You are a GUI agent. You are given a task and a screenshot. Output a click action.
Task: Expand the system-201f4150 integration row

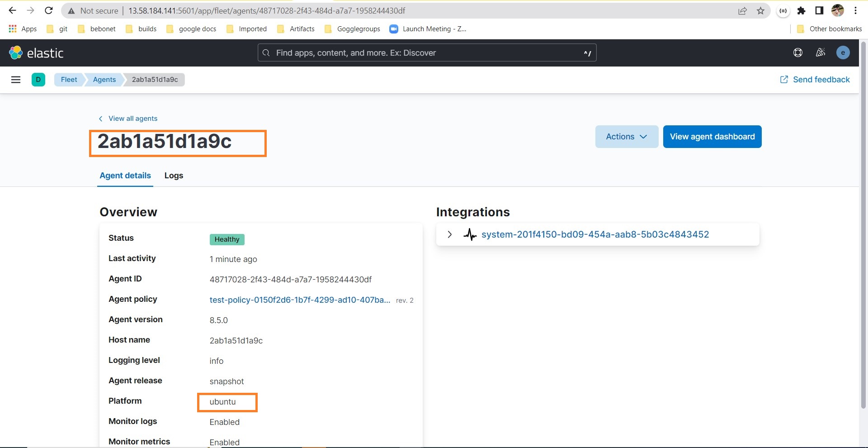tap(450, 234)
